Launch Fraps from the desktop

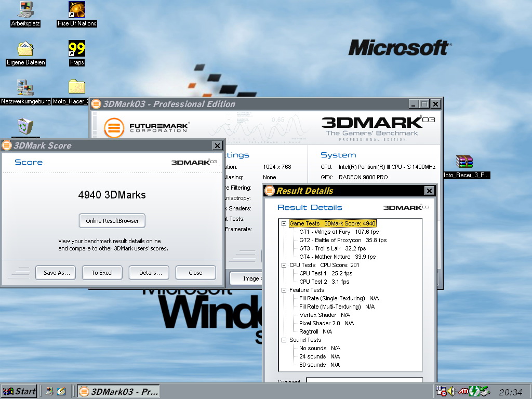tap(76, 50)
